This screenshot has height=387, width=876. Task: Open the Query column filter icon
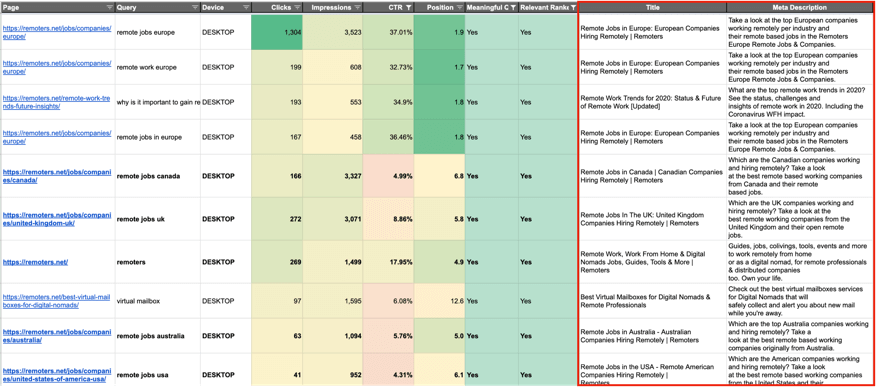(x=195, y=8)
